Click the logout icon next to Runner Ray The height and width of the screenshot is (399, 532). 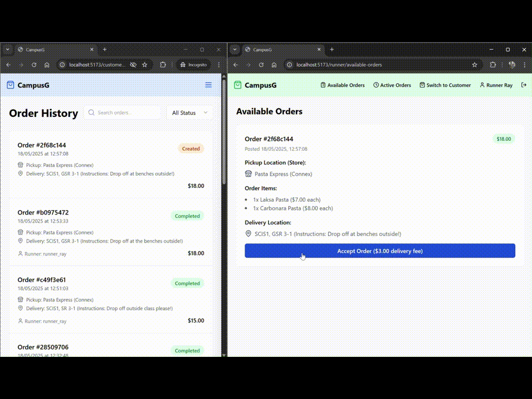(524, 85)
